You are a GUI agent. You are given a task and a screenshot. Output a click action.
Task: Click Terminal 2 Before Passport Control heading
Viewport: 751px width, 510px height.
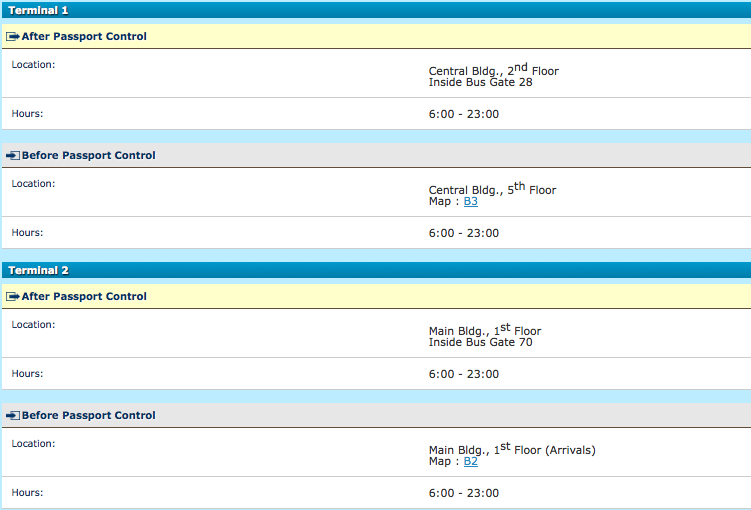pyautogui.click(x=89, y=415)
